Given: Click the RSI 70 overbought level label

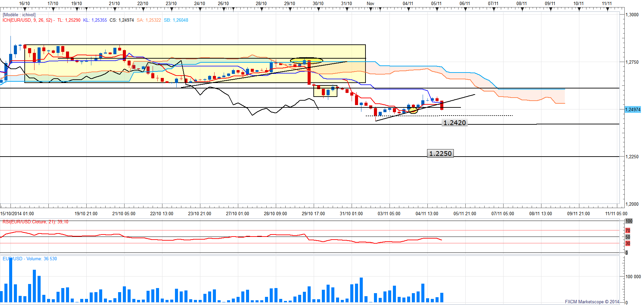Looking at the screenshot, I should [628, 230].
